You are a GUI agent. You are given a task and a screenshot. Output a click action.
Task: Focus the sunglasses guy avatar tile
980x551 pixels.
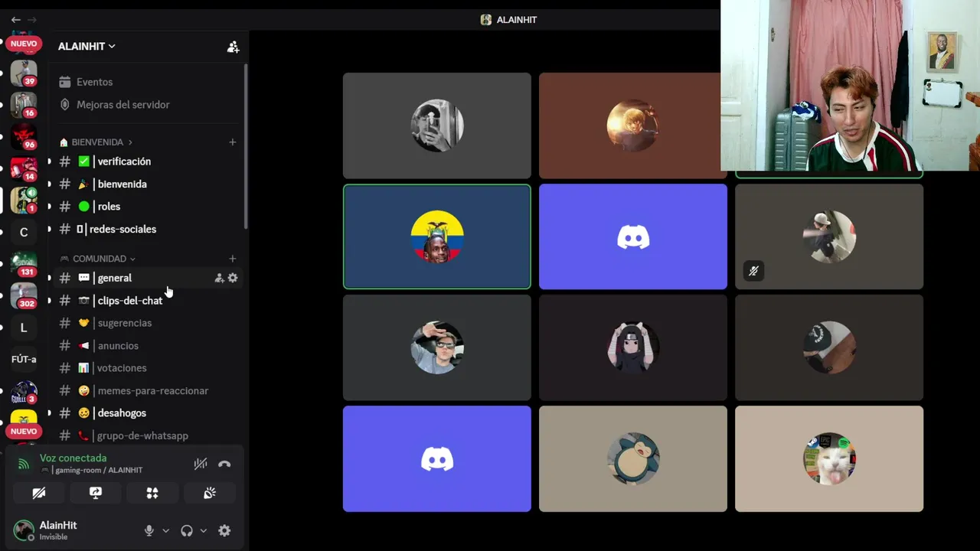[437, 347]
